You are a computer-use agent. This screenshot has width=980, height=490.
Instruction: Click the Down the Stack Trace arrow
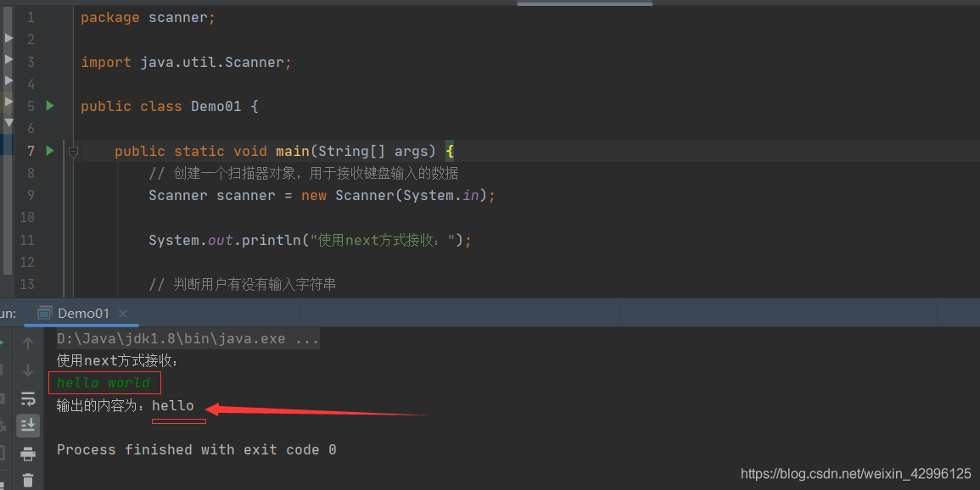click(x=28, y=370)
